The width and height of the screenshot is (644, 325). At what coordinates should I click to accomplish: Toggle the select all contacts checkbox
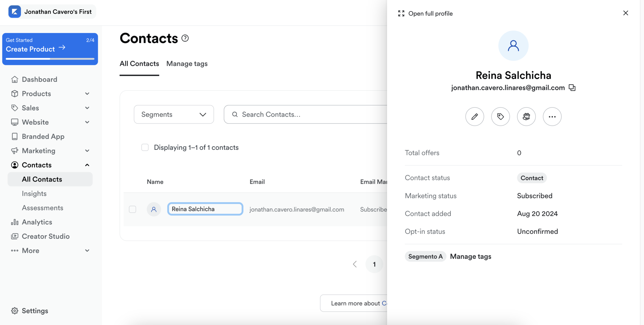[x=145, y=148]
